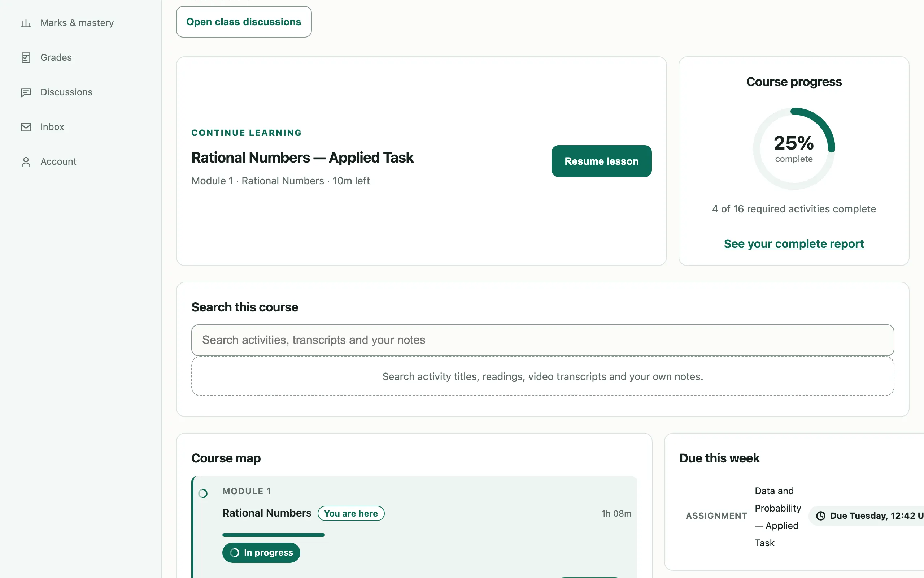Click the Account person icon
924x578 pixels.
(26, 162)
